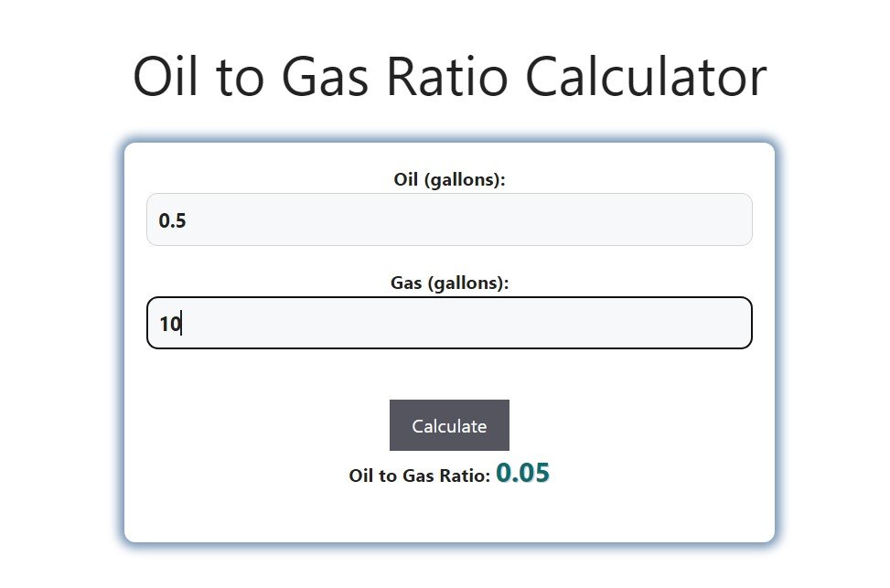Click the end of the Oil input text
This screenshot has height=588, width=890.
188,219
